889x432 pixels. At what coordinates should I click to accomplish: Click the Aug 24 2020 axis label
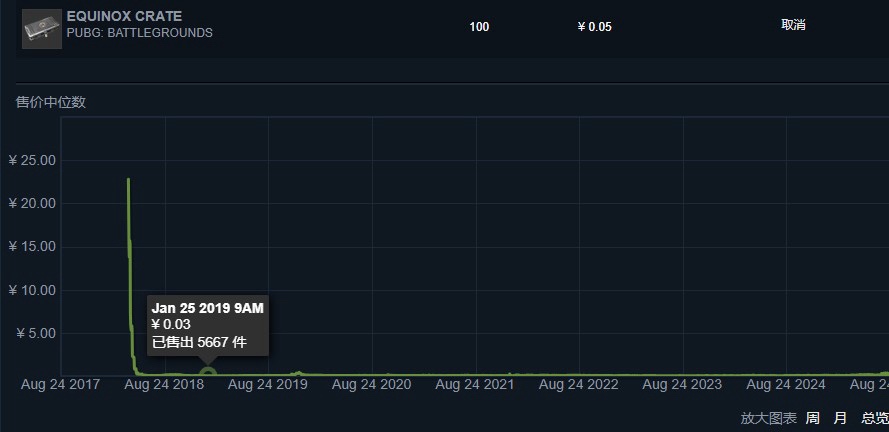coord(372,384)
